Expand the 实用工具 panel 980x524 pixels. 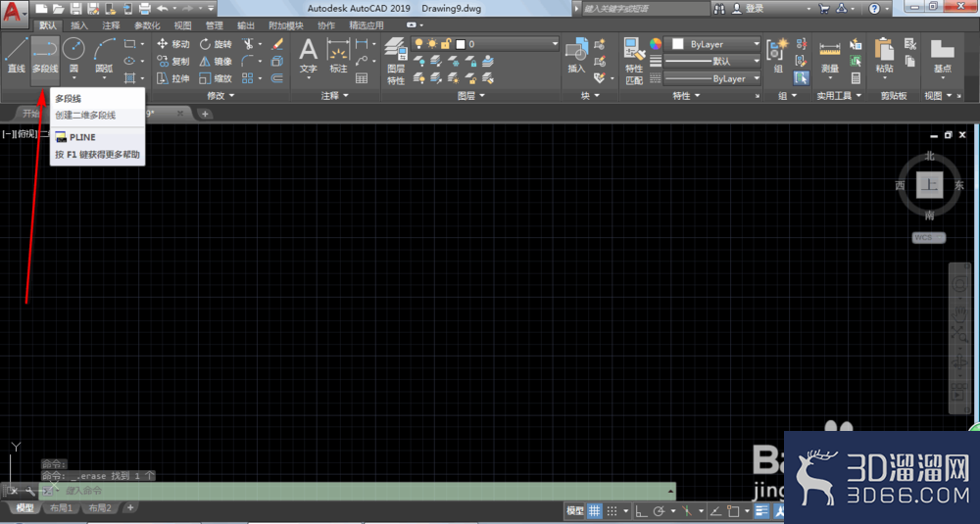tap(839, 96)
